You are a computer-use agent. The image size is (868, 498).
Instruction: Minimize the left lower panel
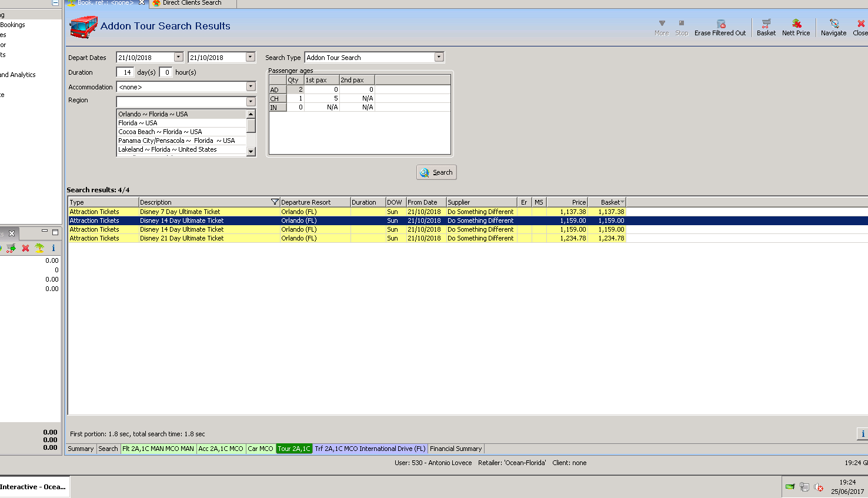(x=45, y=232)
